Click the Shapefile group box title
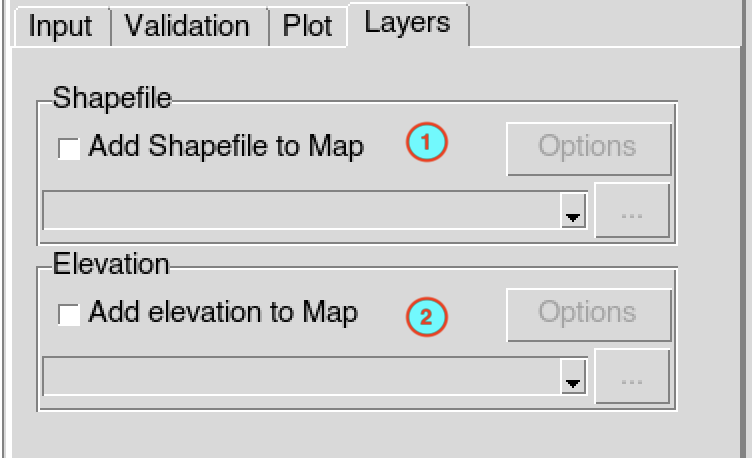 (112, 98)
